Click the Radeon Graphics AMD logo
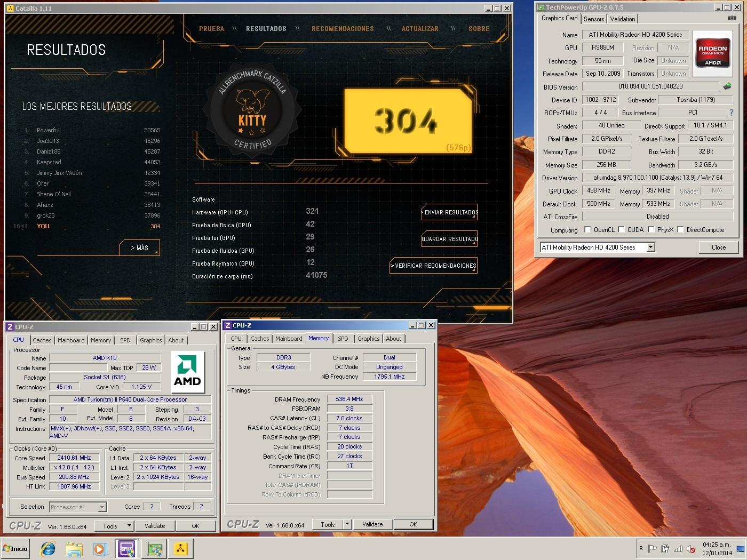Screen dimensions: 747x560 [712, 53]
